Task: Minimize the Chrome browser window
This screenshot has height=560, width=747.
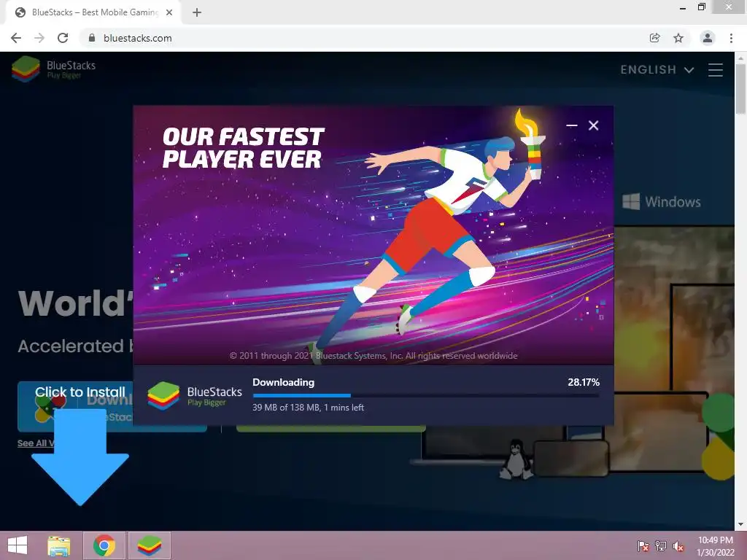Action: [683, 8]
